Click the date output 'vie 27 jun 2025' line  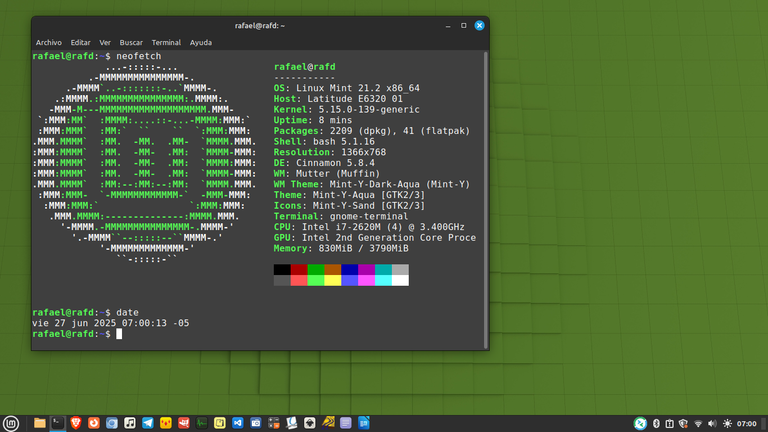pos(111,323)
